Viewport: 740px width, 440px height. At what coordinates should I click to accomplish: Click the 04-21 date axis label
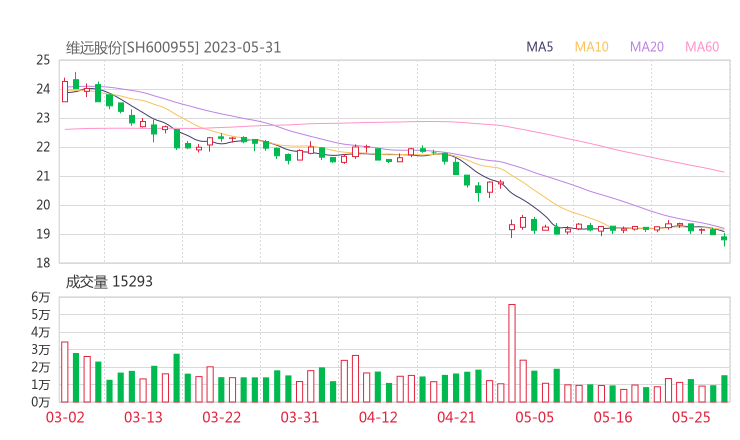[456, 417]
